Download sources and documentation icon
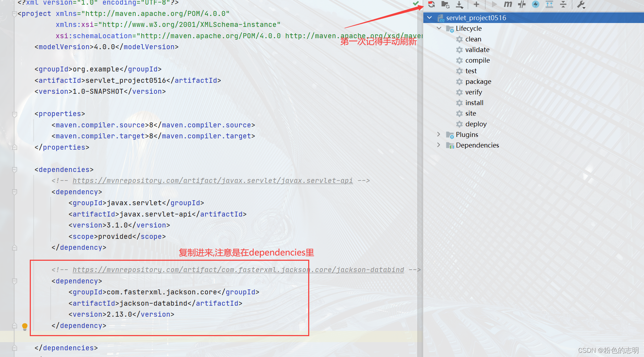 [459, 5]
